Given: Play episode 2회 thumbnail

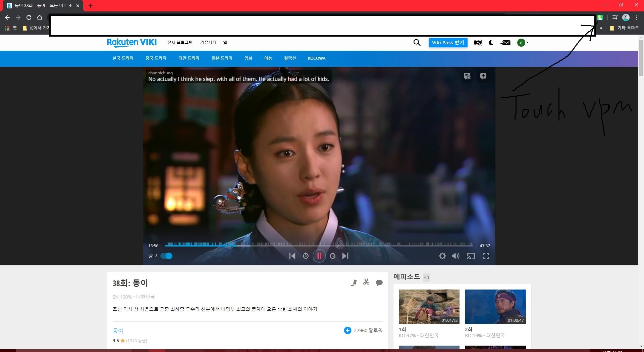Looking at the screenshot, I should tap(495, 307).
